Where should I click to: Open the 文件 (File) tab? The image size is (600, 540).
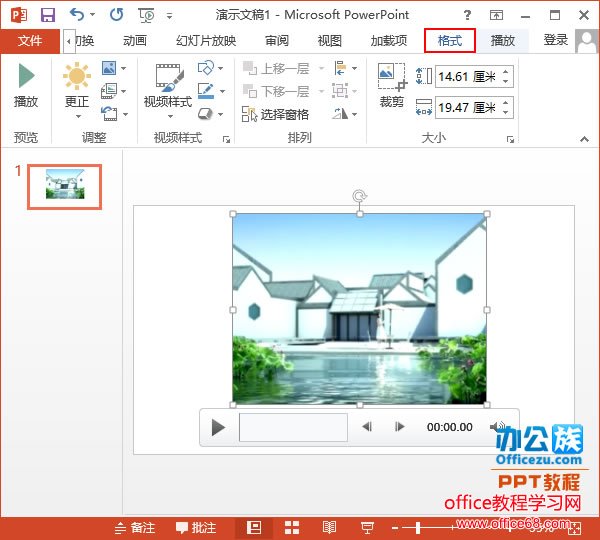pyautogui.click(x=30, y=41)
